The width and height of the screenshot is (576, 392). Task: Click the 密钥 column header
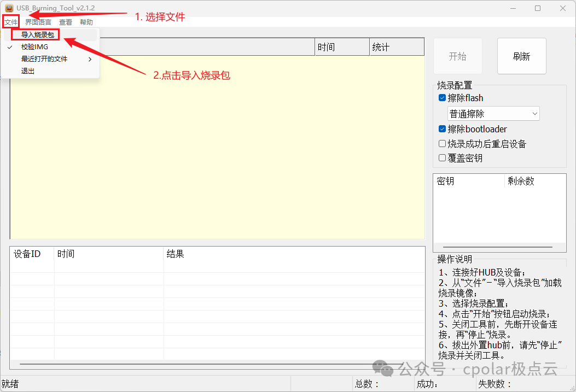click(469, 181)
